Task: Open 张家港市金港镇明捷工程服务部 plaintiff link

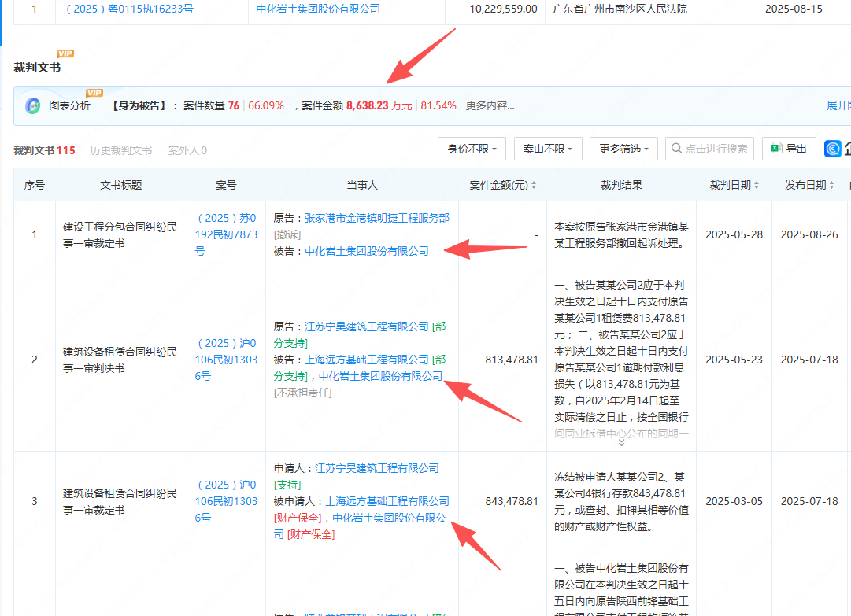Action: [376, 218]
